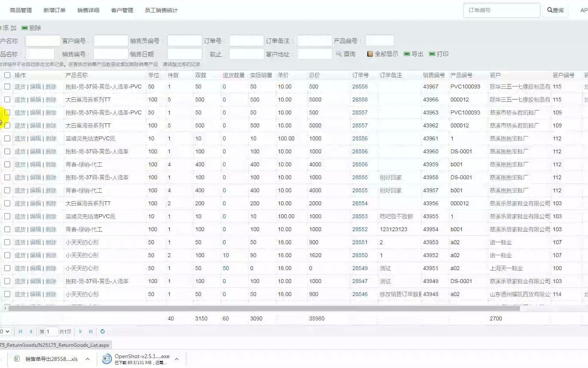Click the 123123123 remark cell
The height and width of the screenshot is (368, 588).
(x=394, y=229)
